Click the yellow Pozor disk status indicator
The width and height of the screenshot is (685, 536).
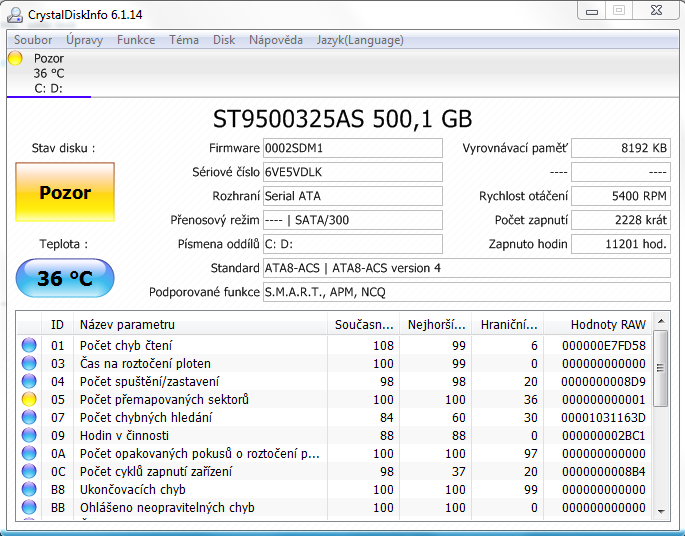15,58
